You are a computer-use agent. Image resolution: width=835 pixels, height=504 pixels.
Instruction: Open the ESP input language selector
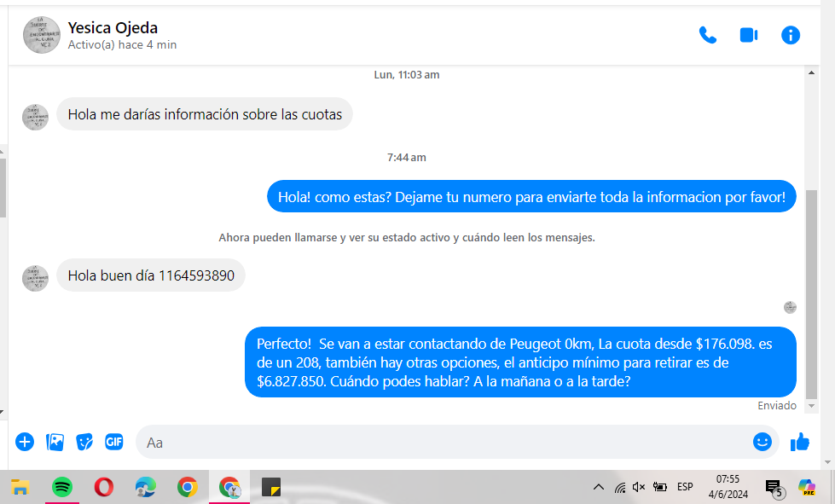685,487
